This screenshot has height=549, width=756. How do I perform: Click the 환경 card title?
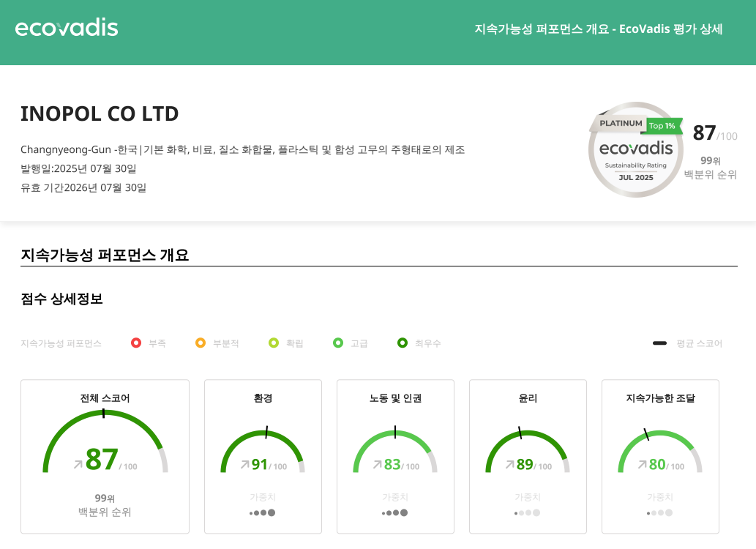pyautogui.click(x=263, y=398)
